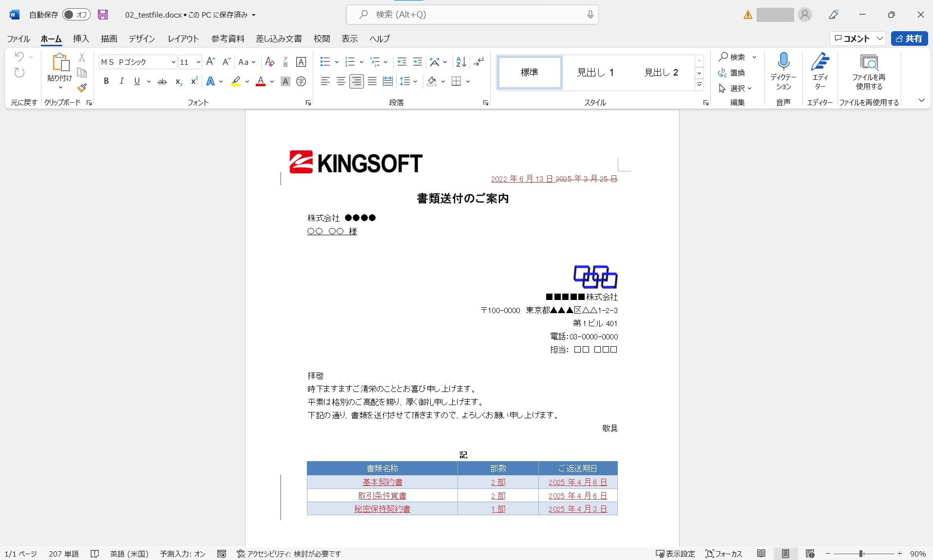Expand the Styles gallery more button
The height and width of the screenshot is (560, 933).
click(x=699, y=85)
